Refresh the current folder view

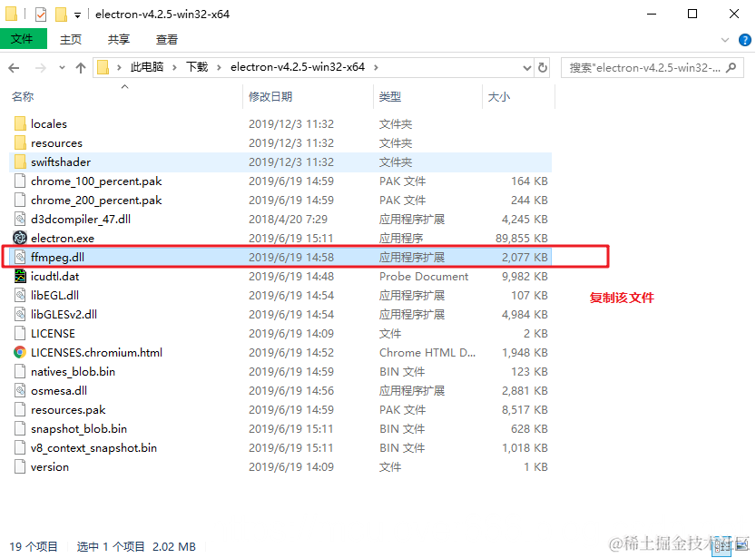coord(543,67)
